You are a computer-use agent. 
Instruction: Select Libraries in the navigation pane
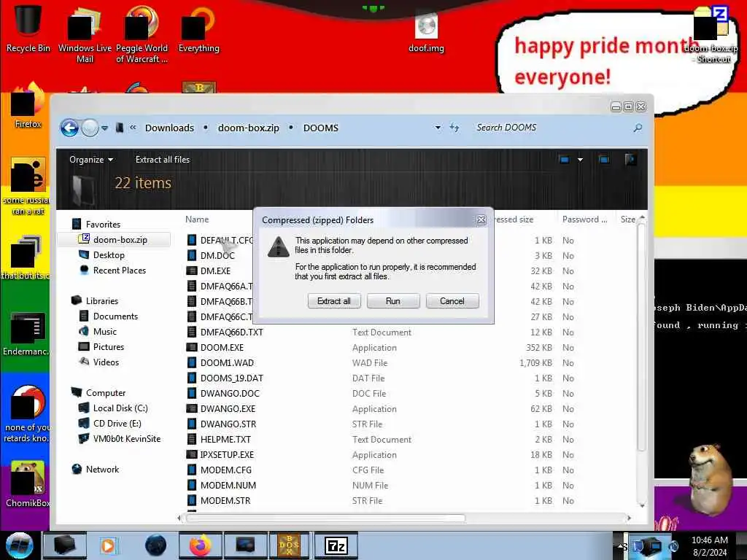click(102, 301)
